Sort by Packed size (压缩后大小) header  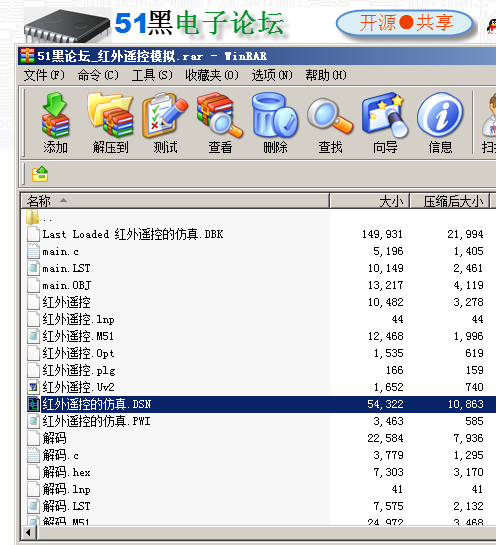click(449, 201)
